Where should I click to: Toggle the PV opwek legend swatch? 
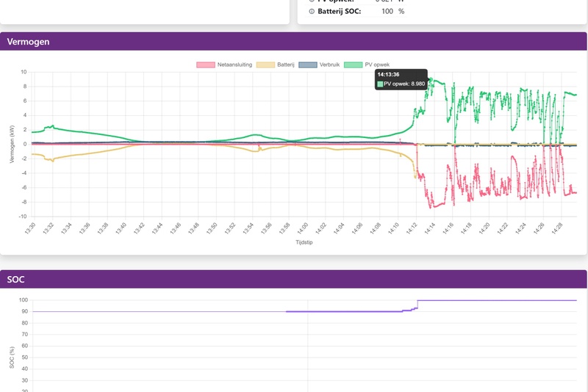[354, 65]
